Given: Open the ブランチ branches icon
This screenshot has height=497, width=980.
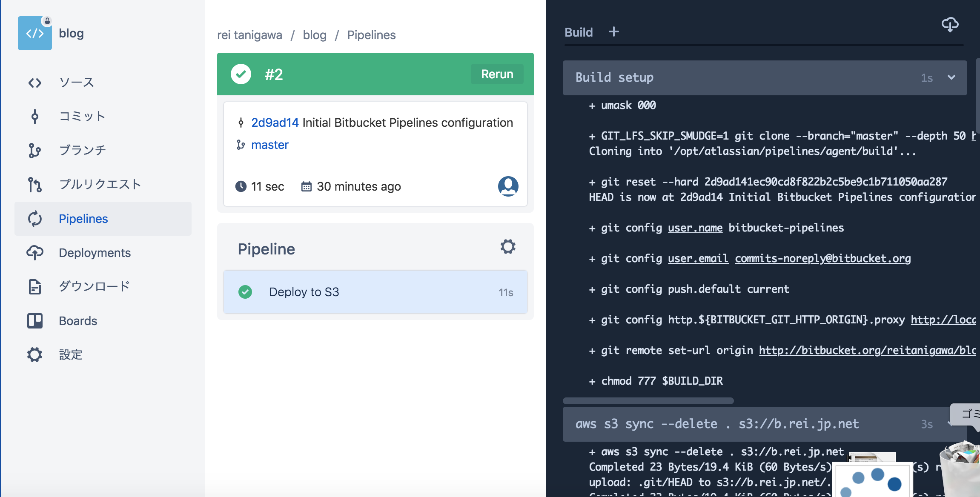Looking at the screenshot, I should point(35,151).
